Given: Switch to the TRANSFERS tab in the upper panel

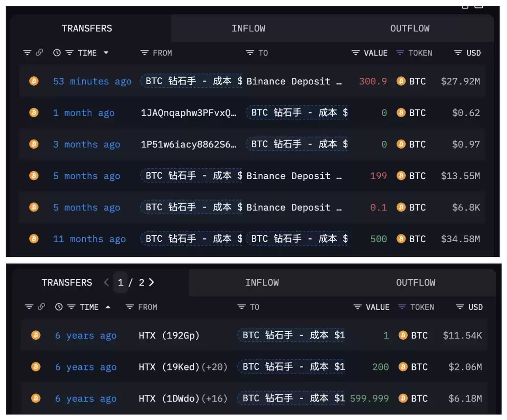Looking at the screenshot, I should tap(87, 28).
